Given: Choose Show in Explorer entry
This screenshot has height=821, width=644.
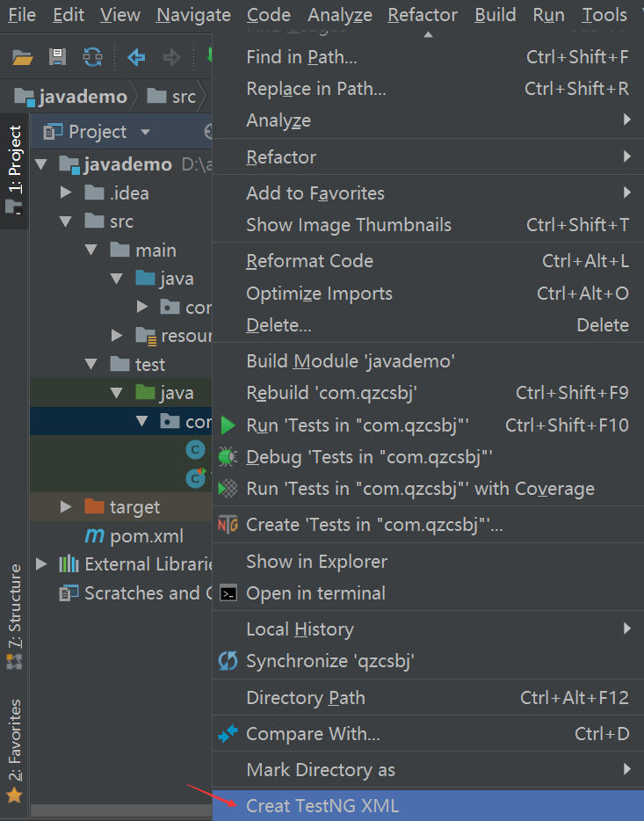Looking at the screenshot, I should tap(428, 562).
